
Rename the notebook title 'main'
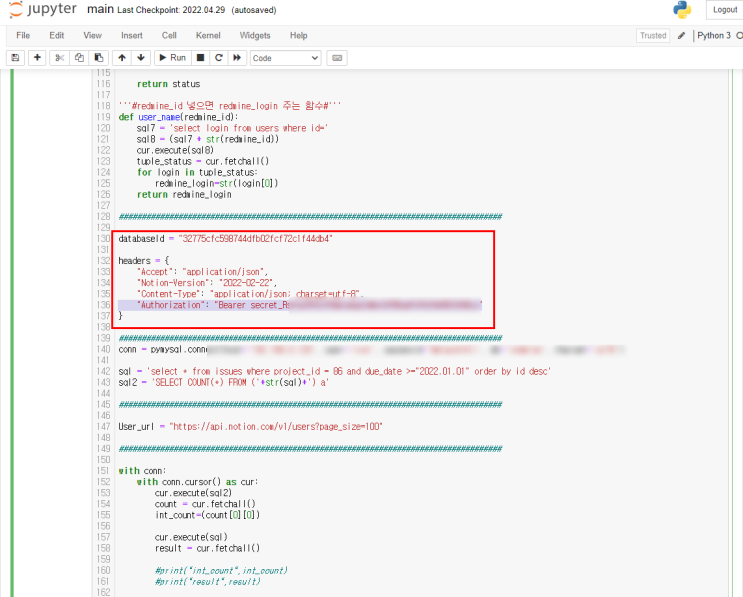click(100, 9)
